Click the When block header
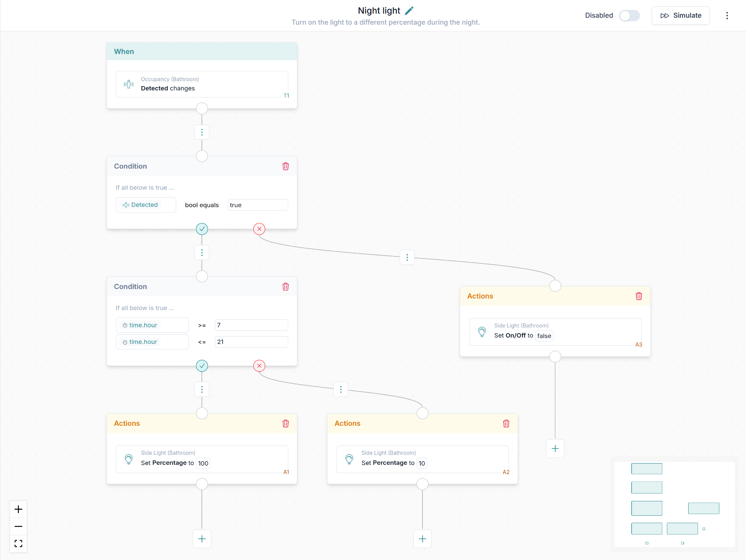This screenshot has height=560, width=746. (x=202, y=51)
